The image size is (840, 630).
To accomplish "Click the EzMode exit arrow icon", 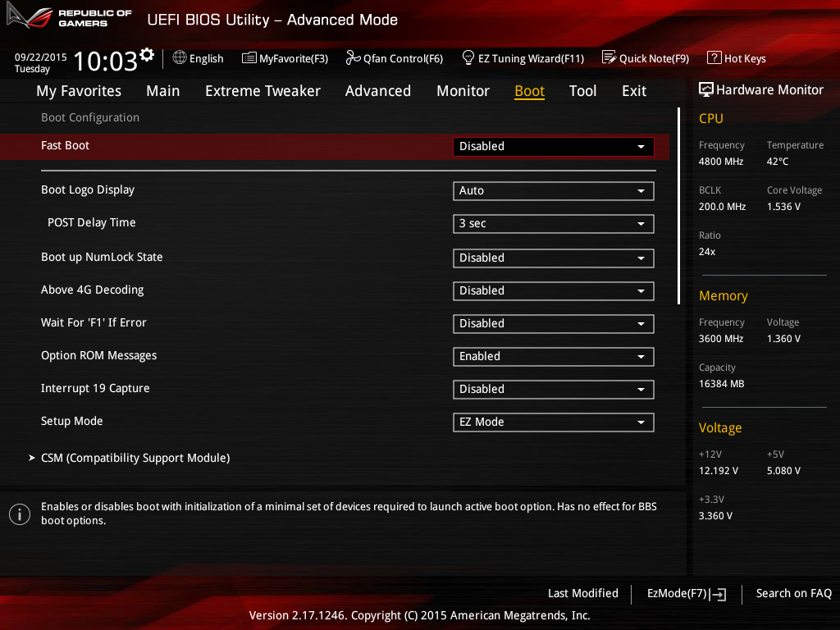I will [x=718, y=594].
